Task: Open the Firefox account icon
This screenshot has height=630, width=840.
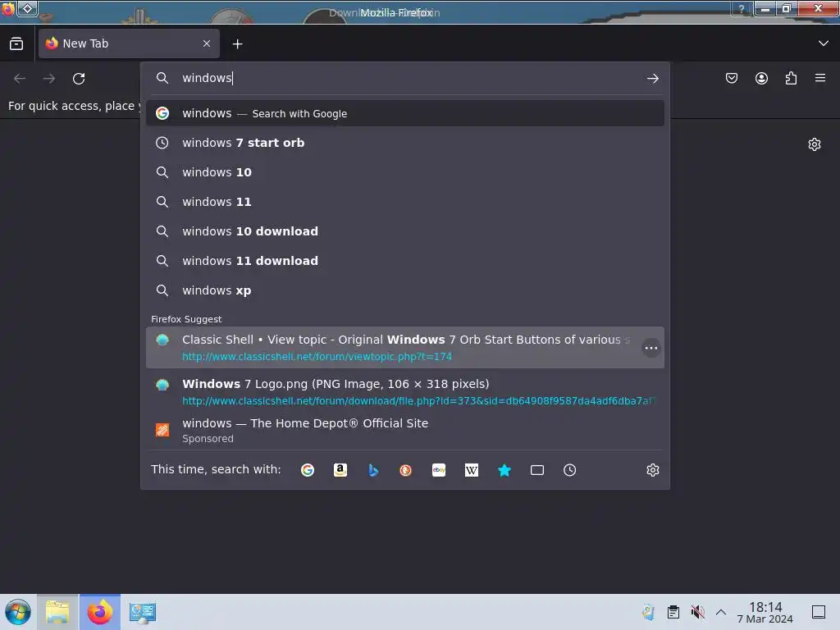Action: pos(761,78)
